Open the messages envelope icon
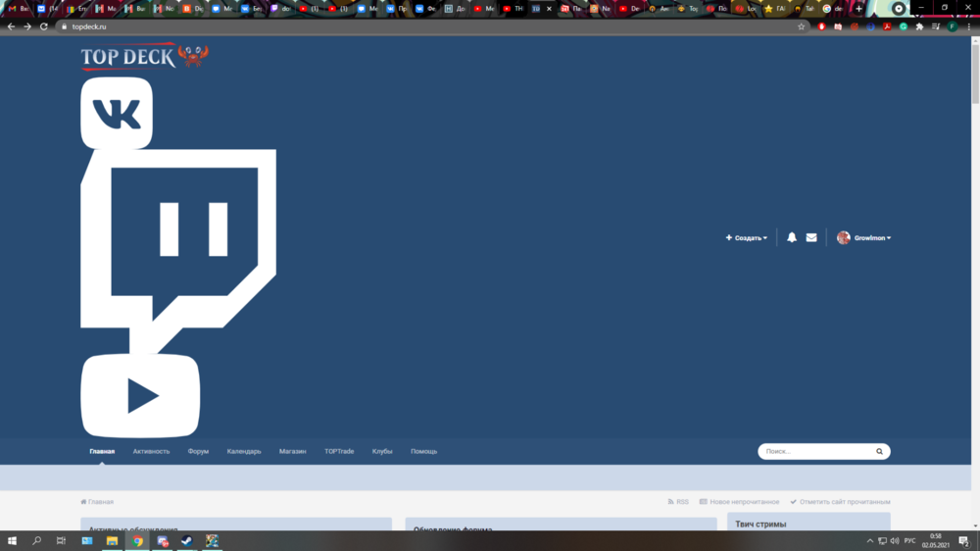980x551 pixels. 811,237
